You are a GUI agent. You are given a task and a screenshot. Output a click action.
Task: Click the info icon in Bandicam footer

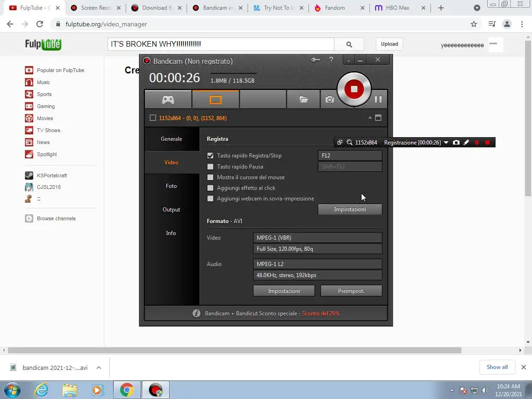196,314
